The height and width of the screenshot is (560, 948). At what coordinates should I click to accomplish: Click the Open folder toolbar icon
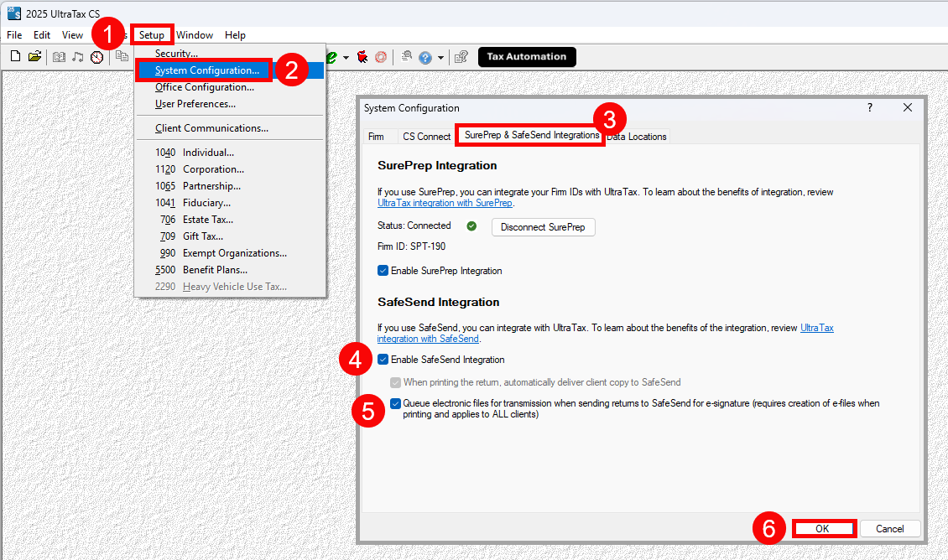coord(34,57)
